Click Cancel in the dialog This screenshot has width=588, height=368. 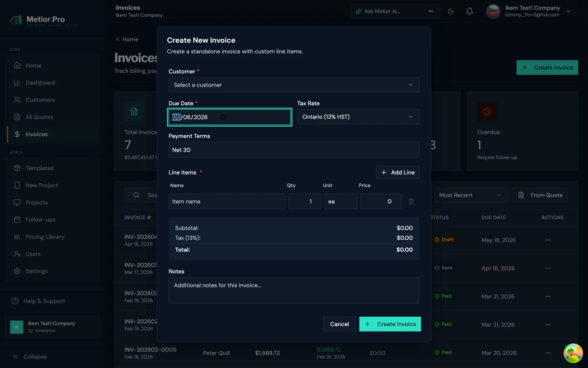340,324
